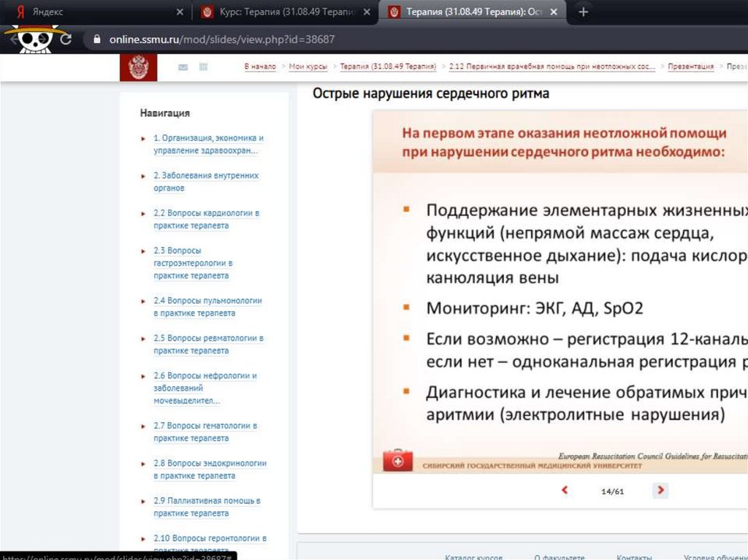The height and width of the screenshot is (560, 748).
Task: Open the university crest logo
Action: 138,67
